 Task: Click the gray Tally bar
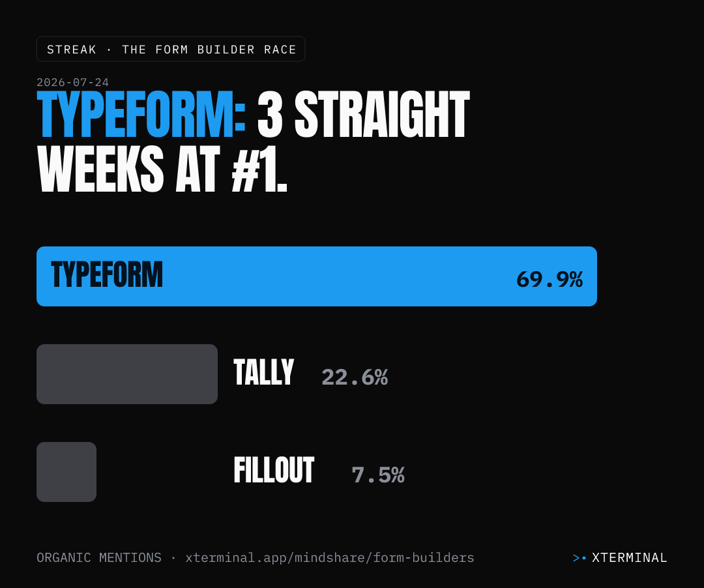pos(127,374)
